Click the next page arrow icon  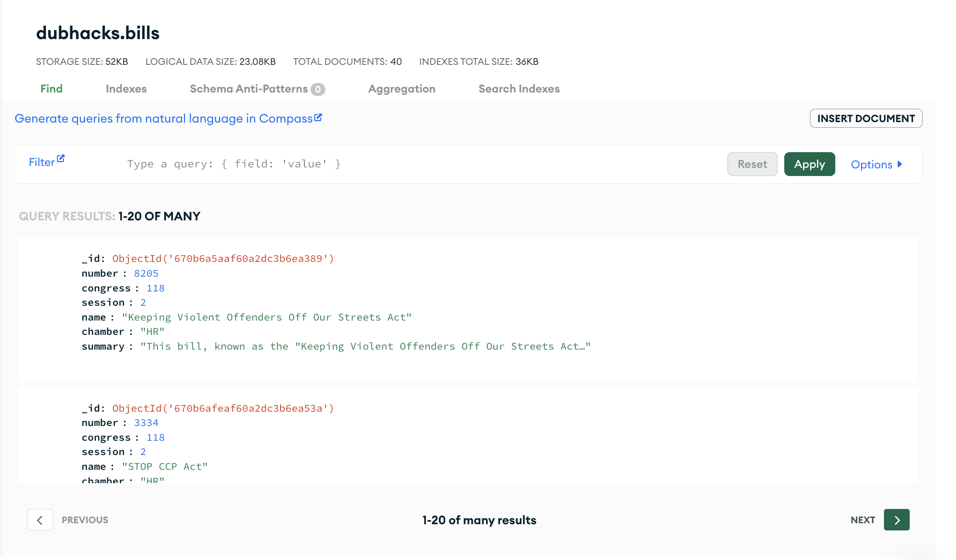(896, 520)
